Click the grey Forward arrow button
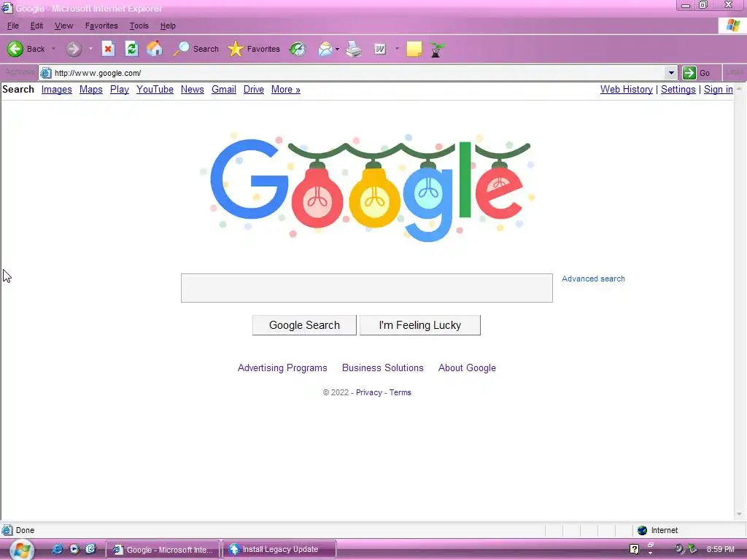The image size is (747, 560). point(74,49)
